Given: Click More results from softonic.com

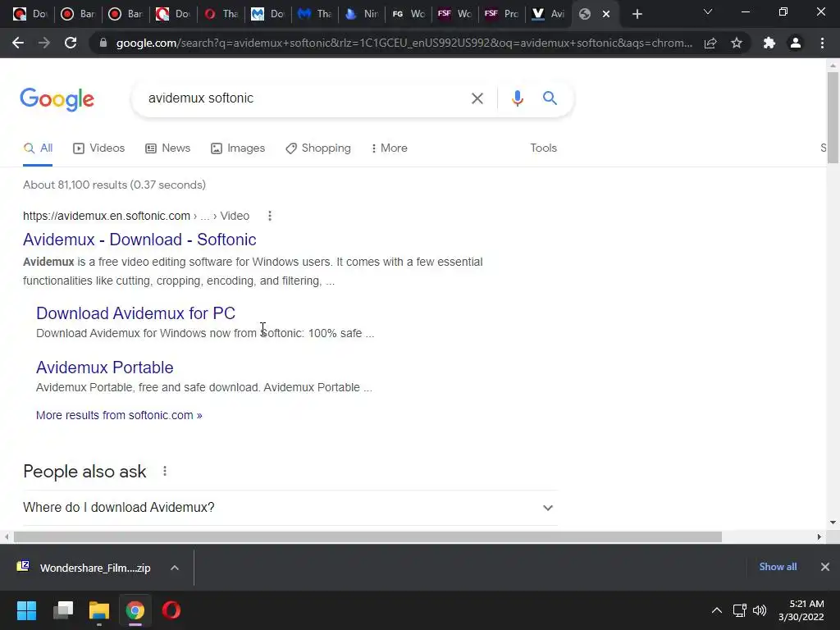Looking at the screenshot, I should (119, 415).
